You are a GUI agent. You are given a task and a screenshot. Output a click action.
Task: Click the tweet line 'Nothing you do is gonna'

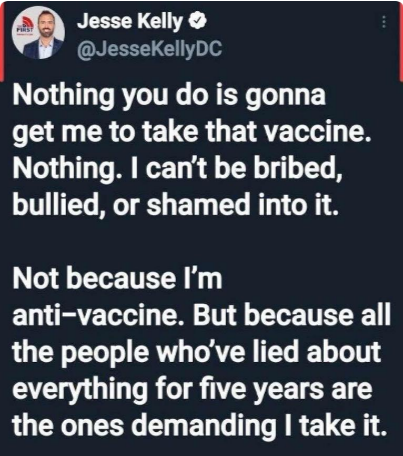pyautogui.click(x=169, y=96)
